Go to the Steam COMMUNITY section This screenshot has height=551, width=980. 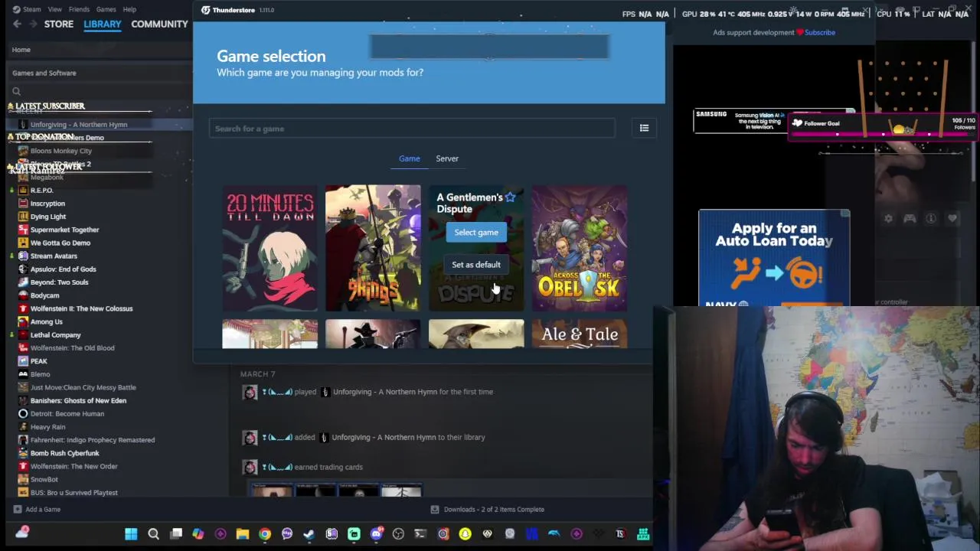[159, 24]
